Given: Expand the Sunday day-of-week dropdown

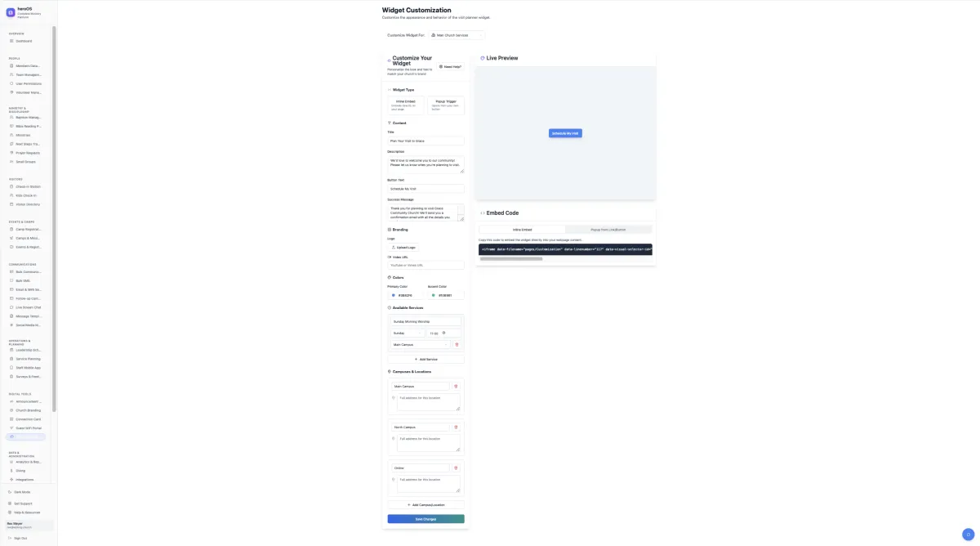Looking at the screenshot, I should coord(407,333).
